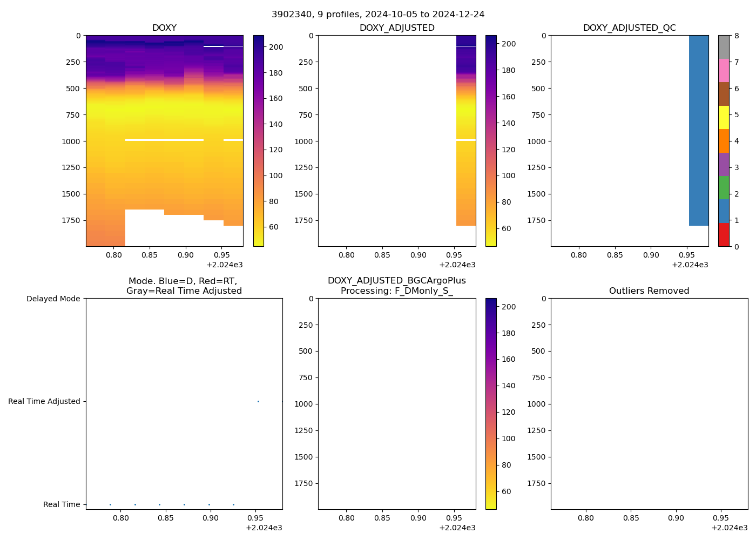Image resolution: width=756 pixels, height=540 pixels.
Task: Click the blue data column in DOXY_ADJUSTED_QC plot
Action: 698,130
